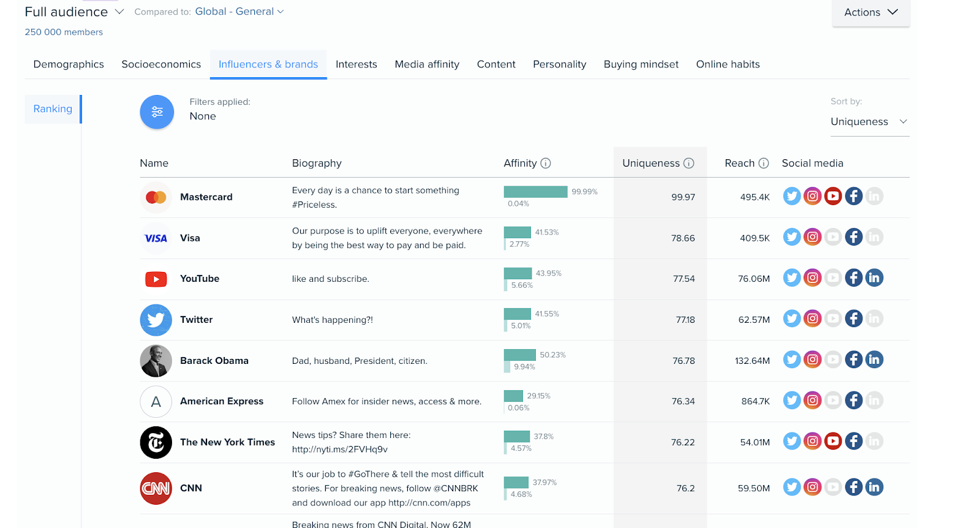Open YouTube row's LinkedIn icon

[874, 278]
